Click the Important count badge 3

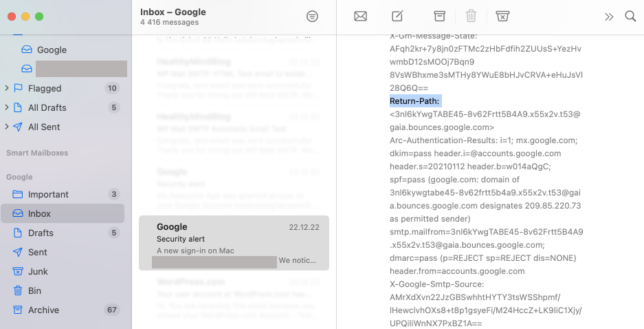(114, 194)
